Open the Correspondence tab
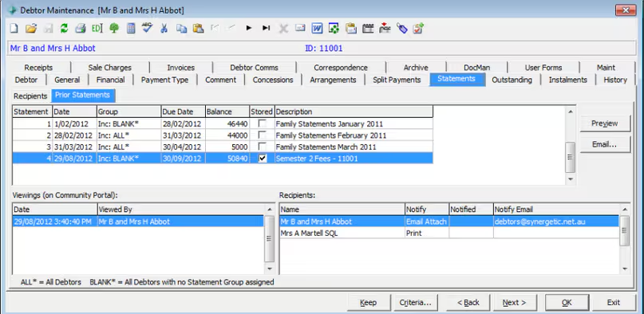644x314 pixels. coord(341,68)
